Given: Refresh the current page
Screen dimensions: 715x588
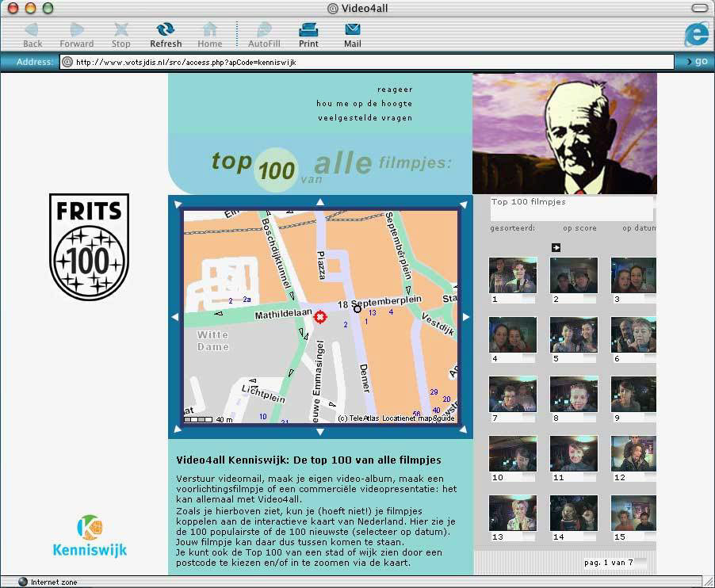Looking at the screenshot, I should click(166, 36).
